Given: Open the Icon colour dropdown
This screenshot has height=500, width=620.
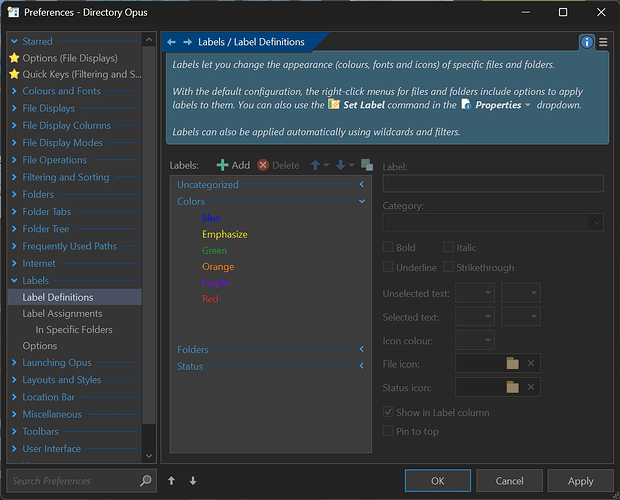Looking at the screenshot, I should point(475,340).
